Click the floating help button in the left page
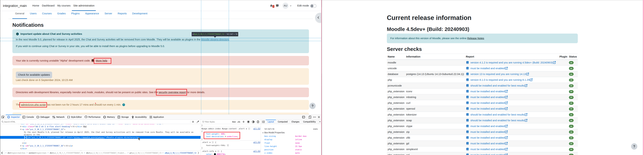Image resolution: width=644 pixels, height=155 pixels. click(312, 106)
